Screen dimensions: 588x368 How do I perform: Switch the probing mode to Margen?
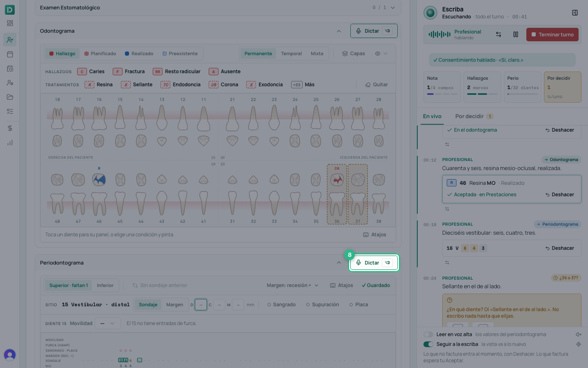pyautogui.click(x=175, y=305)
